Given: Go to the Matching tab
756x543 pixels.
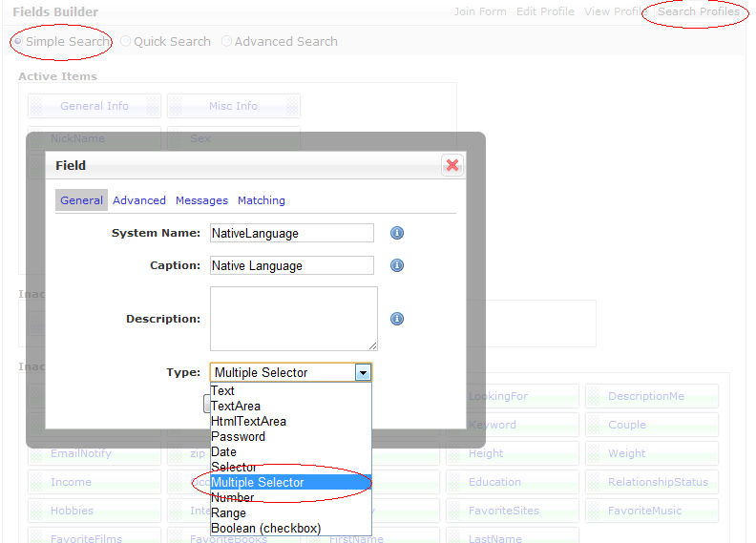Looking at the screenshot, I should coord(262,200).
